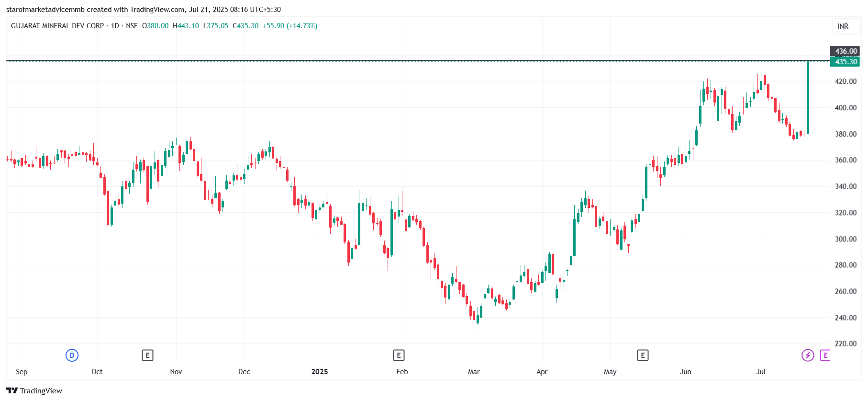Click the blue dividend D marker
This screenshot has width=868, height=401.
72,355
